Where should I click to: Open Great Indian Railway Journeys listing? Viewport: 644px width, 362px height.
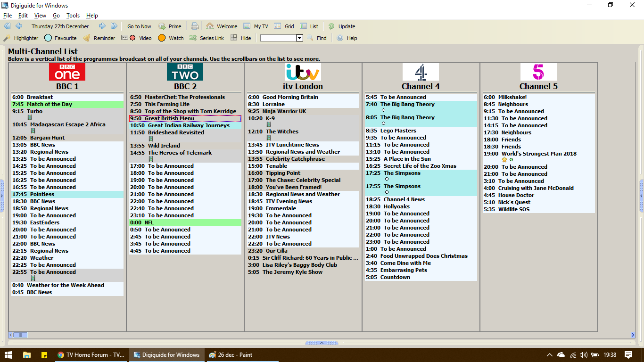point(185,125)
